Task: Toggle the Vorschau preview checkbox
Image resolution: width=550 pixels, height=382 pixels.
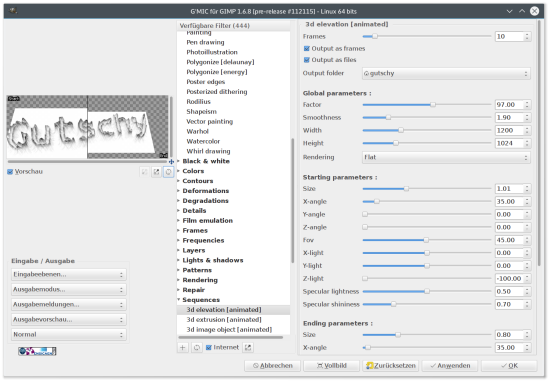Action: tap(10, 172)
